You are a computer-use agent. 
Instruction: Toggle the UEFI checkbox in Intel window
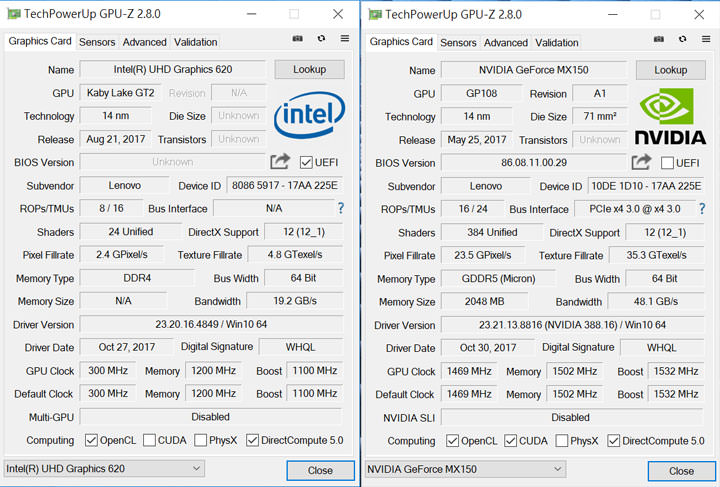(x=306, y=162)
